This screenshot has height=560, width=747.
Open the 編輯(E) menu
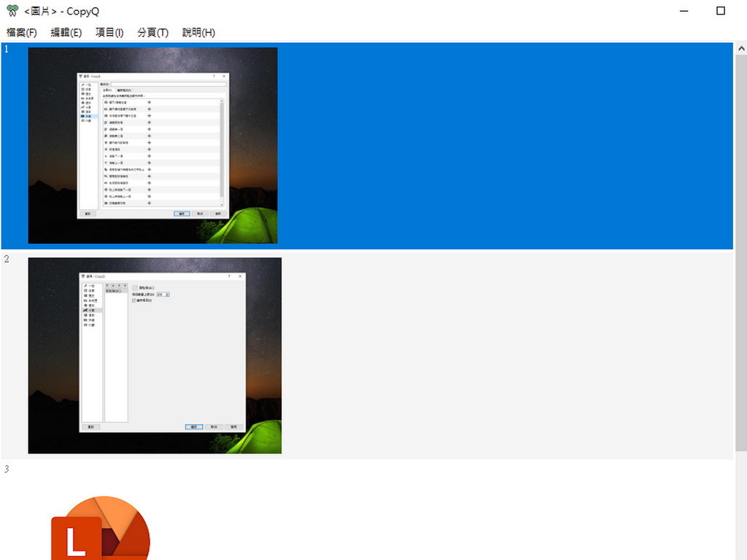[x=66, y=32]
